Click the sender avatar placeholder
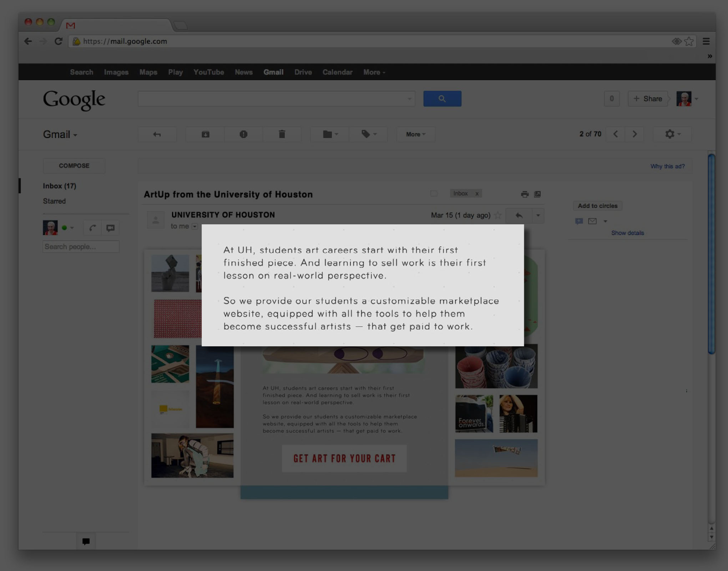The height and width of the screenshot is (571, 728). point(156,219)
